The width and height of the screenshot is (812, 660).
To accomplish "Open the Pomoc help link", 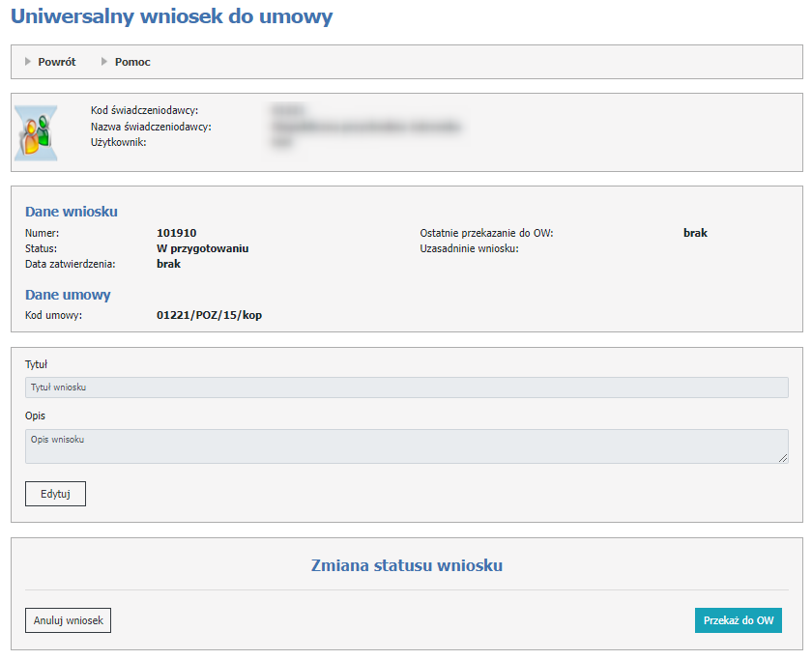I will tap(132, 62).
